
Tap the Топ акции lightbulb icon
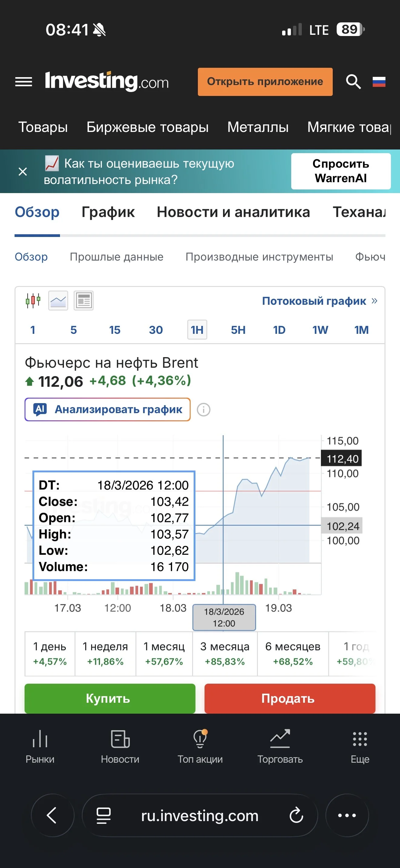(200, 738)
